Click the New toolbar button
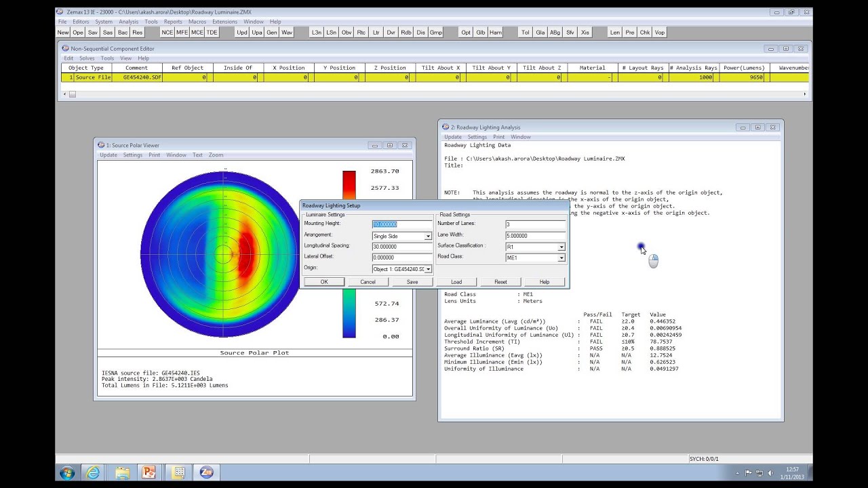Viewport: 868px width, 488px height. [x=63, y=33]
